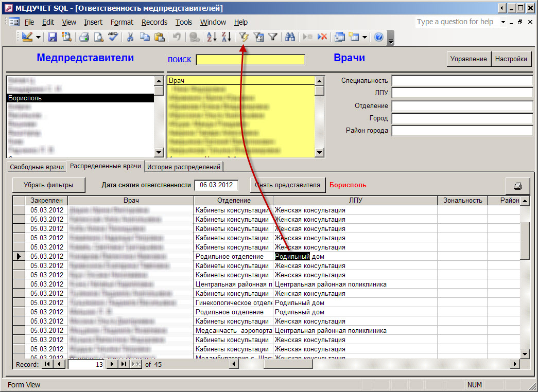Click the Специальность input field
The image size is (538, 392).
pos(462,81)
